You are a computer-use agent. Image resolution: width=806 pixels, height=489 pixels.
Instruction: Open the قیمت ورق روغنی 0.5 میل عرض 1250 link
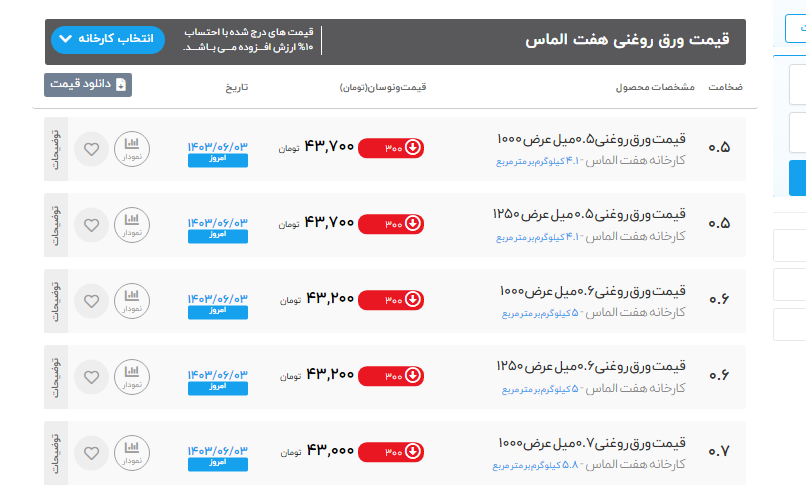[590, 214]
